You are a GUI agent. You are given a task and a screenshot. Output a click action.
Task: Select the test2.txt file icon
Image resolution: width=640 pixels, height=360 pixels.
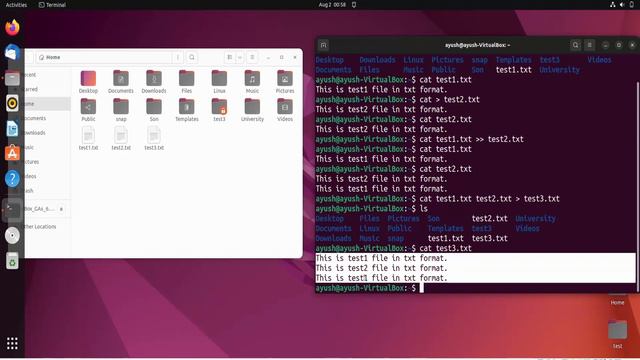click(x=121, y=135)
